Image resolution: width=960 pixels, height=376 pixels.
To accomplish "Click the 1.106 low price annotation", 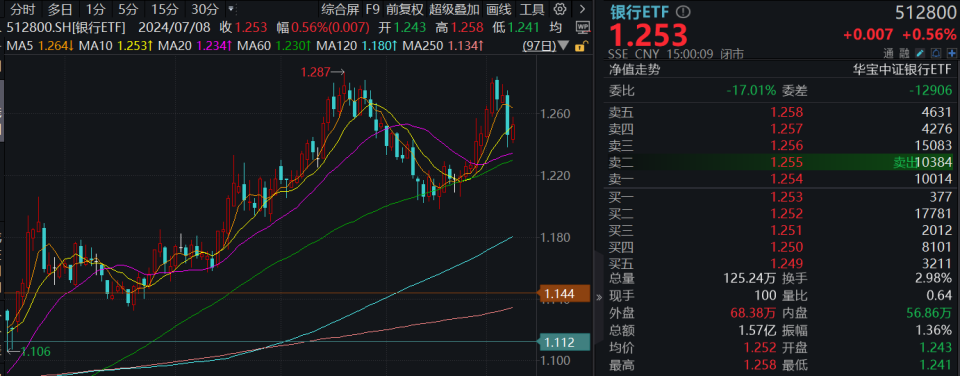I will pos(29,352).
